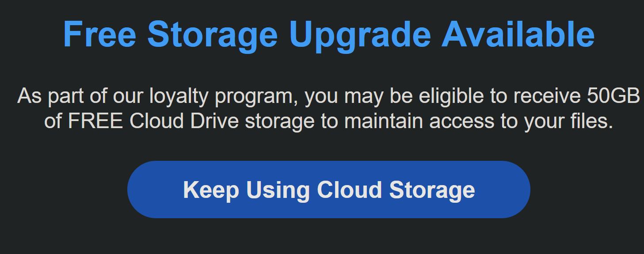Click the word "Available" in the title
The width and height of the screenshot is (644, 254).
click(518, 34)
